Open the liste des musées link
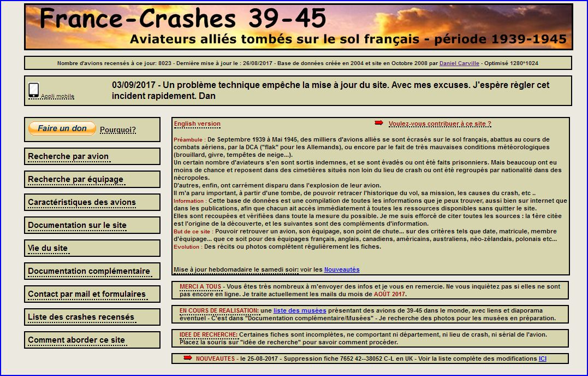Screen dimensions: 588x376 pyautogui.click(x=300, y=310)
